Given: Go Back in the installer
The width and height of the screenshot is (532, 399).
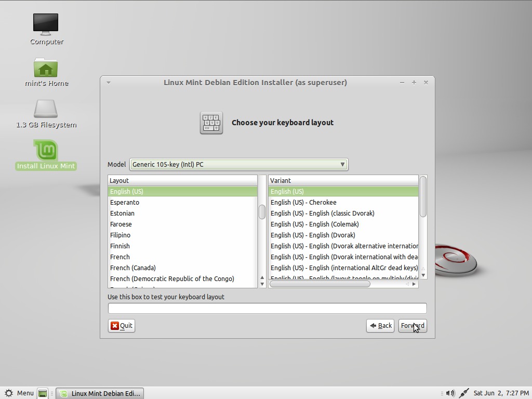Looking at the screenshot, I should point(380,326).
